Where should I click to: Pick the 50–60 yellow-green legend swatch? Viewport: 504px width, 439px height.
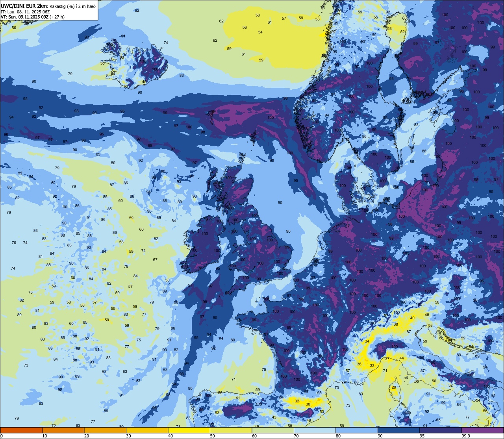pyautogui.click(x=231, y=430)
